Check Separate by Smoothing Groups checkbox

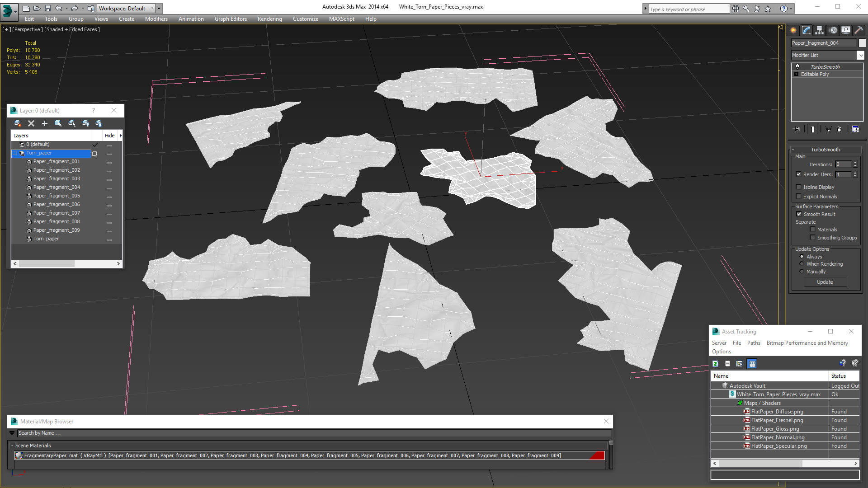tap(813, 238)
